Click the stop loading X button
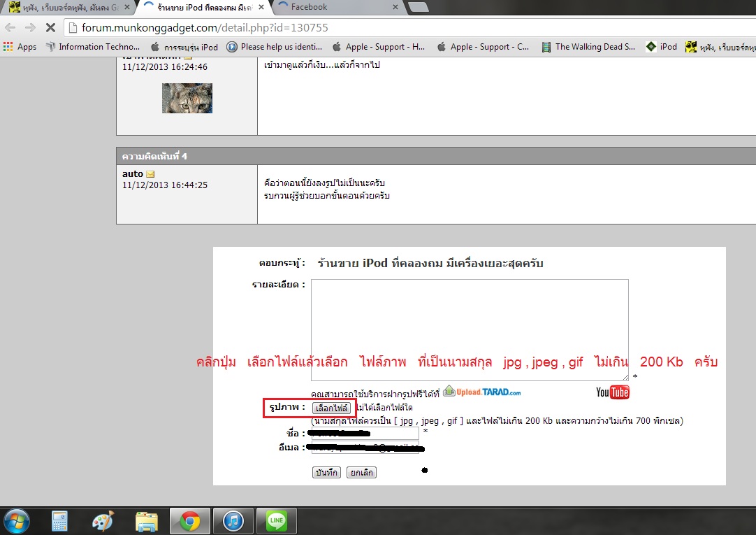 [51, 28]
